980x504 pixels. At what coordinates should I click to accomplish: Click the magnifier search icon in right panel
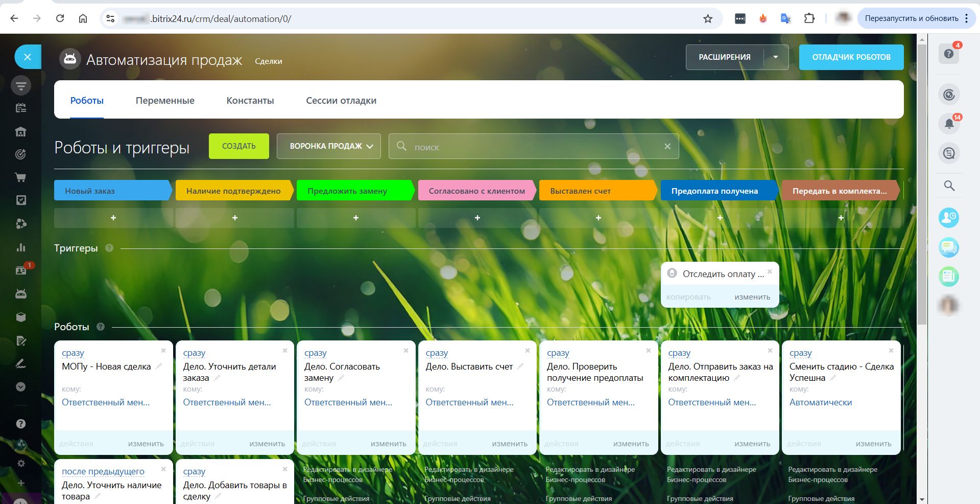(x=949, y=186)
